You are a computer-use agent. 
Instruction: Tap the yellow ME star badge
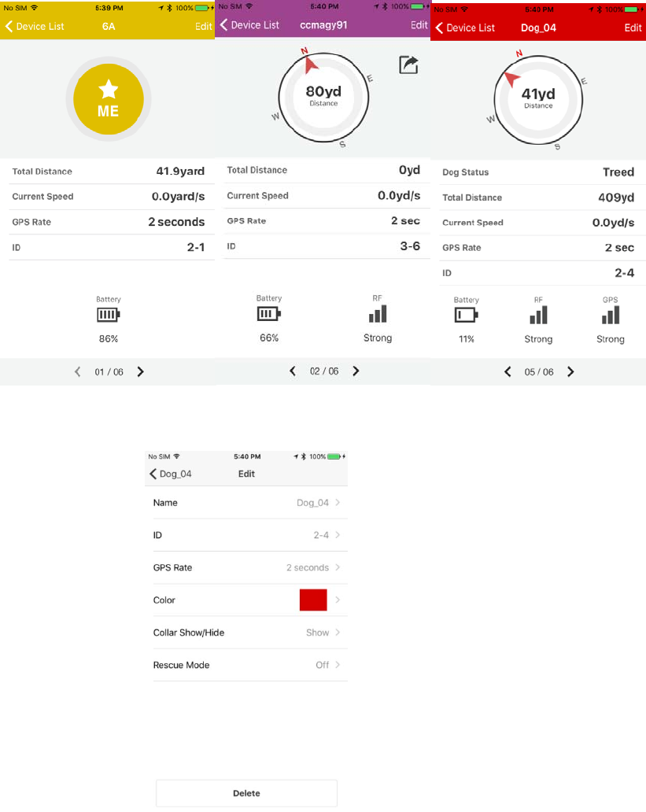[x=109, y=99]
